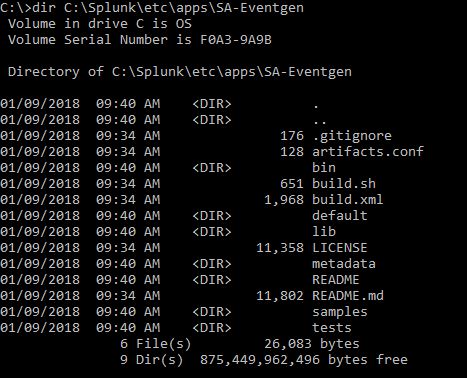The height and width of the screenshot is (378, 467).
Task: Click the lib directory name
Action: (324, 231)
